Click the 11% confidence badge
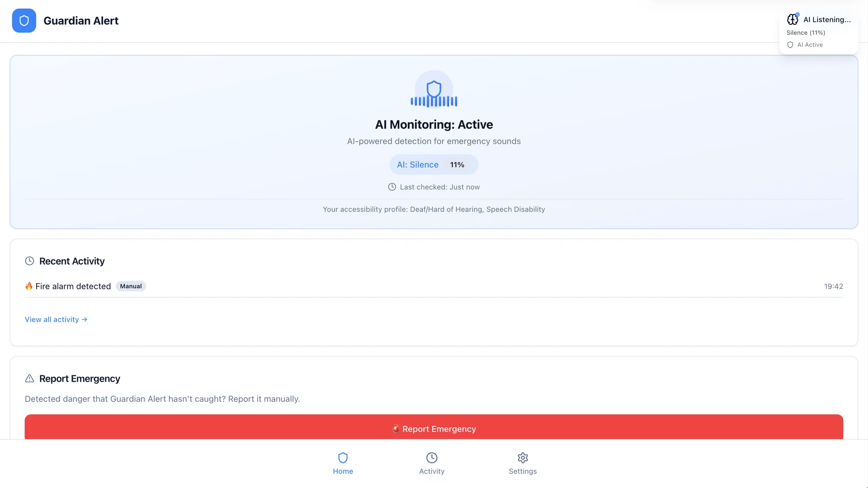This screenshot has height=488, width=868. pyautogui.click(x=457, y=165)
